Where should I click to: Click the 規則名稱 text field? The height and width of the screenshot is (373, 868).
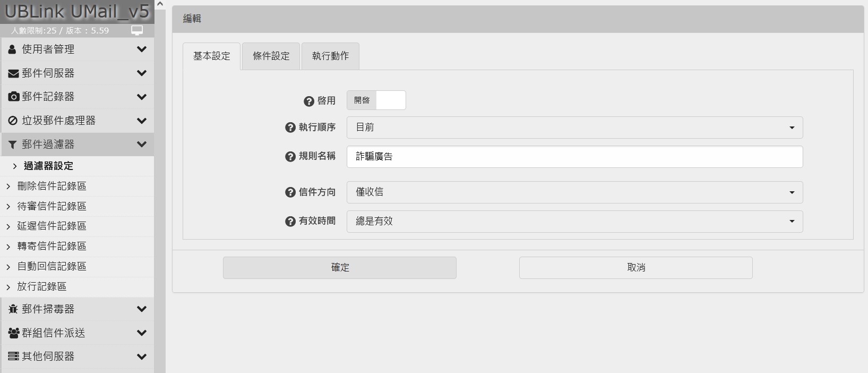pyautogui.click(x=574, y=157)
